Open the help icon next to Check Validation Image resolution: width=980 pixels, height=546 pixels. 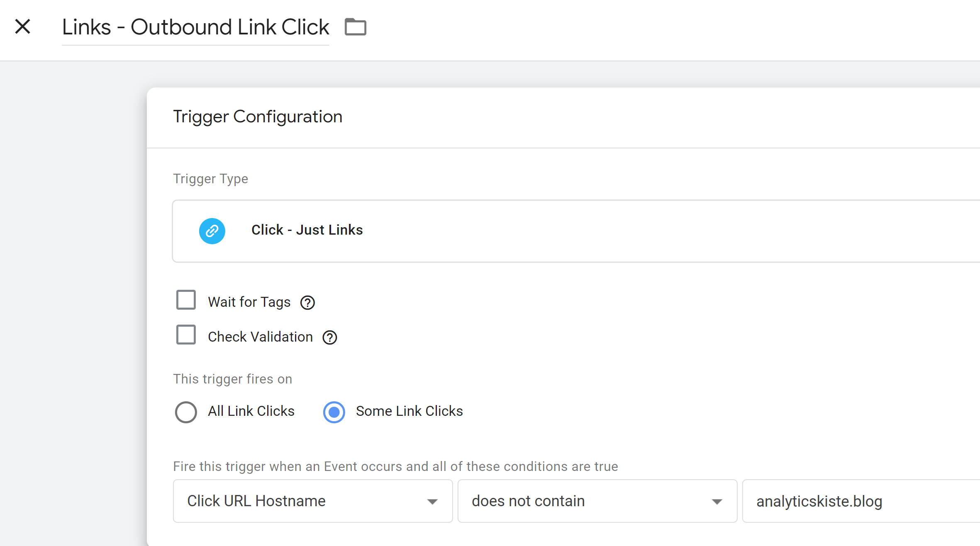(329, 337)
